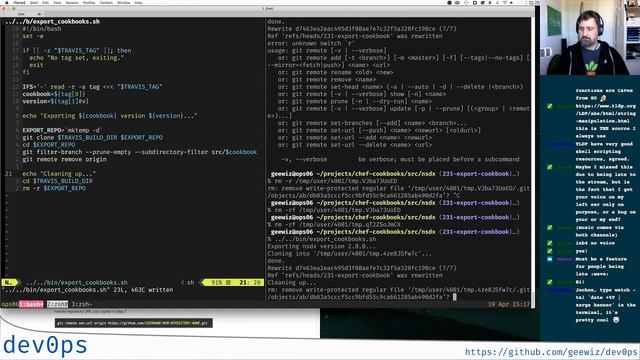Open the tldp.org string-manipulation chat link
Image resolution: width=640 pixels, height=360 pixels.
click(606, 113)
